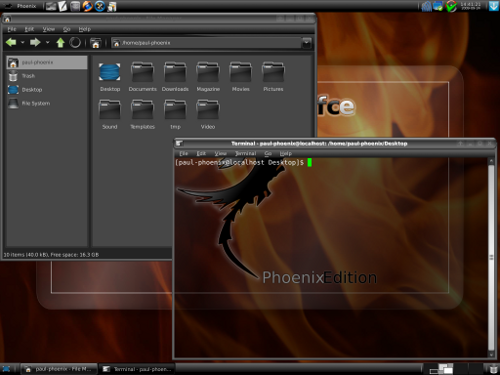Viewport: 500px width, 375px height.
Task: Open the Phoenix applications menu
Action: click(19, 6)
